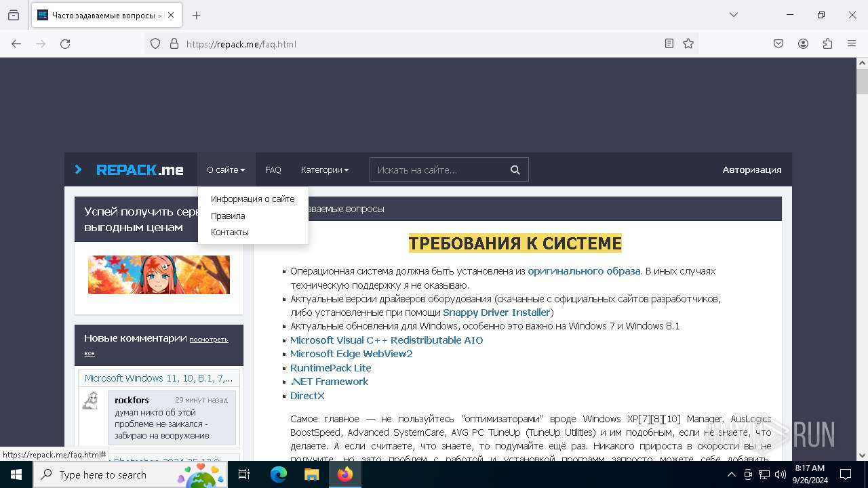Close the FAQ browser tab
868x488 pixels.
(x=171, y=15)
